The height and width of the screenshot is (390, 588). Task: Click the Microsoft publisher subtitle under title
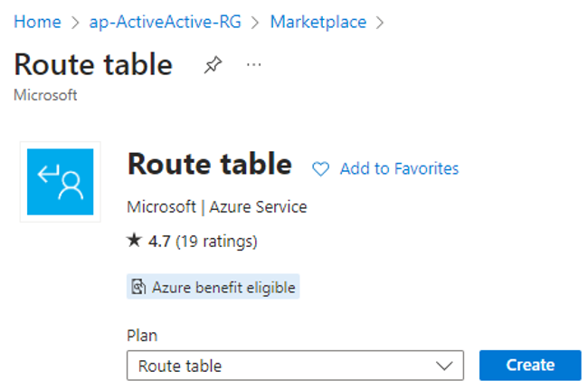pyautogui.click(x=45, y=95)
